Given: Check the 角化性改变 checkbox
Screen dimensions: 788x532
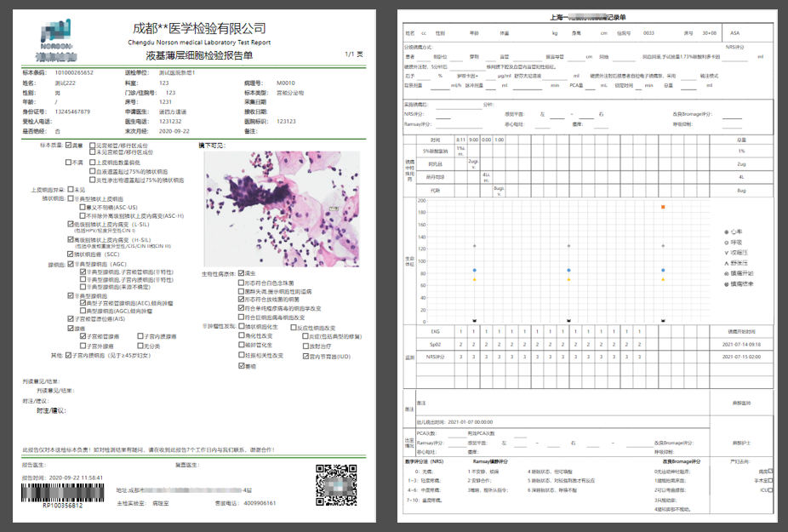Looking at the screenshot, I should tap(241, 336).
